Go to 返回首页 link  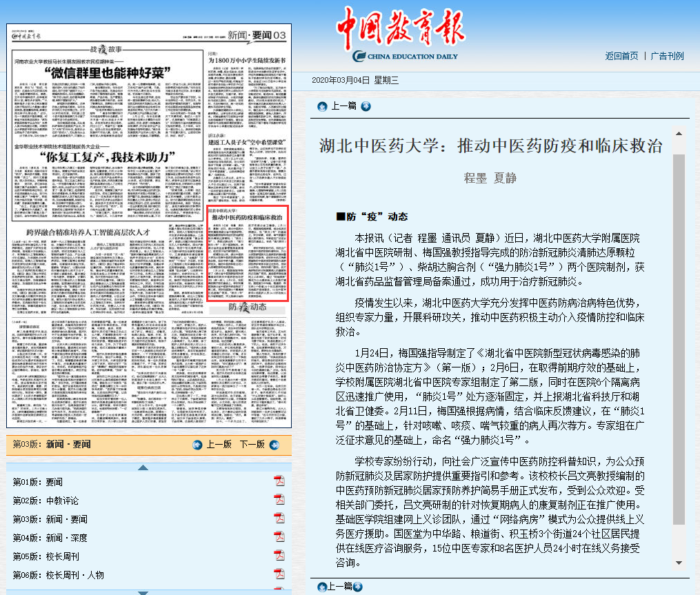(x=621, y=56)
